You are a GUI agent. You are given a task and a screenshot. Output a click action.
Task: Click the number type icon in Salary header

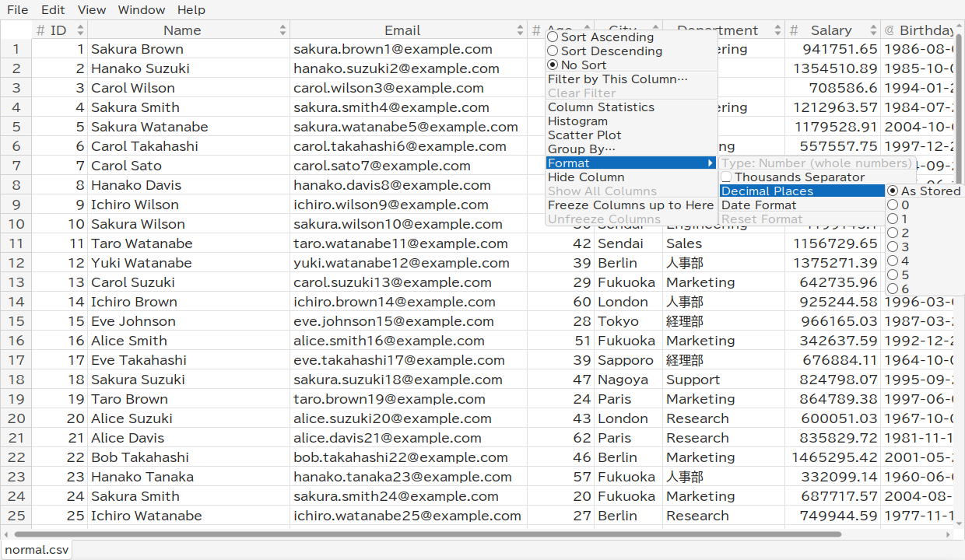pyautogui.click(x=794, y=30)
